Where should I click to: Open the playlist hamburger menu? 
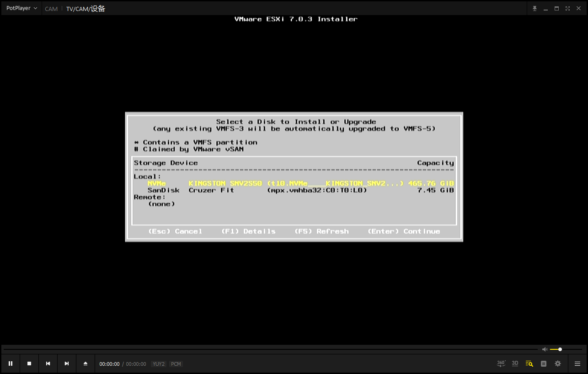click(x=577, y=363)
